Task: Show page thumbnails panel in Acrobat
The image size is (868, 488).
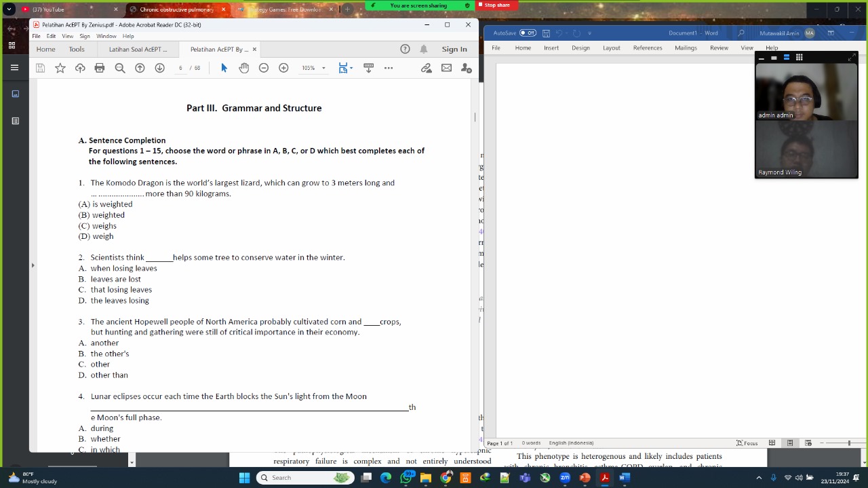Action: [x=16, y=94]
